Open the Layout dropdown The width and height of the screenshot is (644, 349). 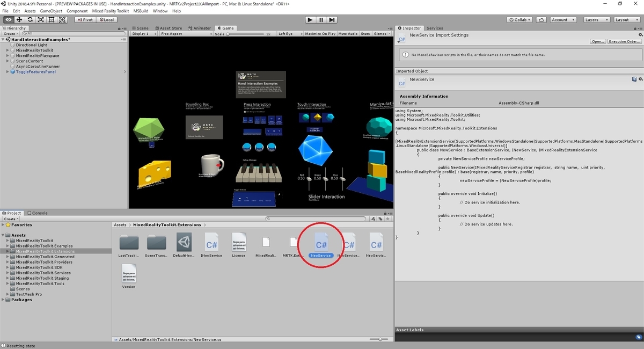(x=626, y=20)
